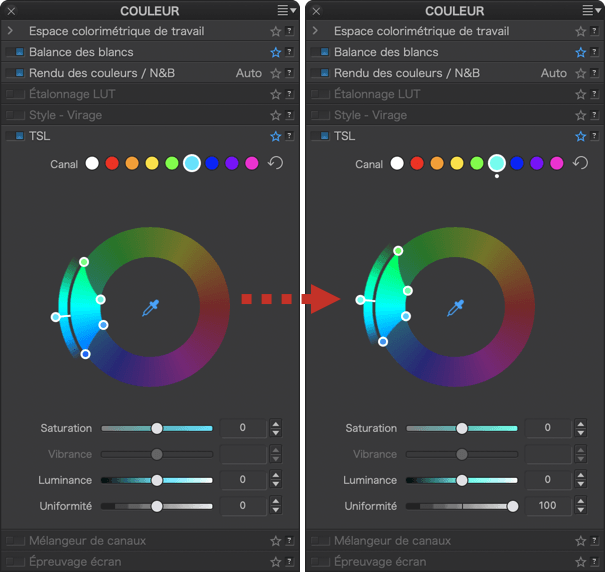Click the Uniformité value field showing 100
Screen dimensions: 605x572
tap(547, 506)
